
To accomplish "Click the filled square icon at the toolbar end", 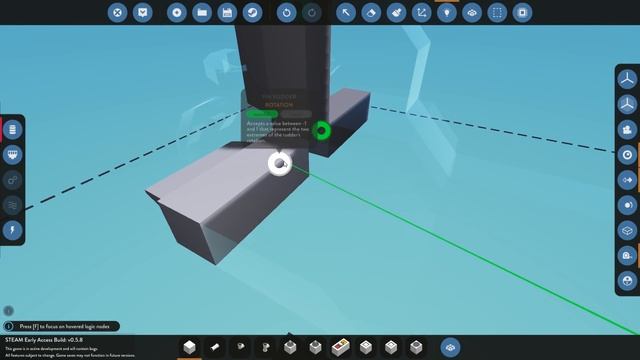I will (x=522, y=13).
